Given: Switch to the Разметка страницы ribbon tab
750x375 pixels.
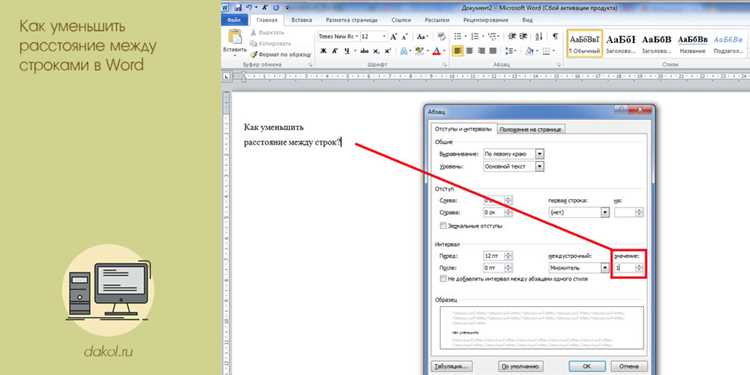Looking at the screenshot, I should (x=352, y=20).
